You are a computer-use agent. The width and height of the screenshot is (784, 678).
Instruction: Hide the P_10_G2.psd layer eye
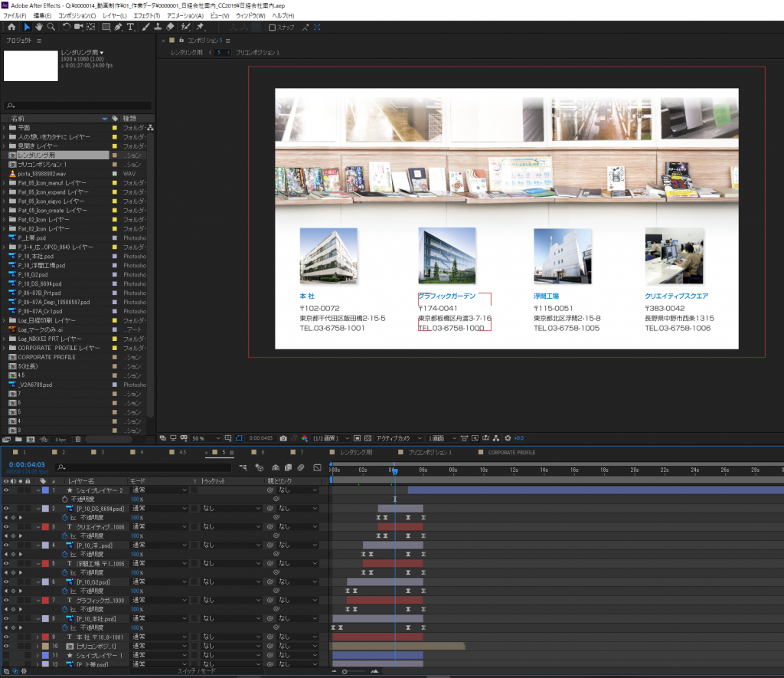point(6,582)
